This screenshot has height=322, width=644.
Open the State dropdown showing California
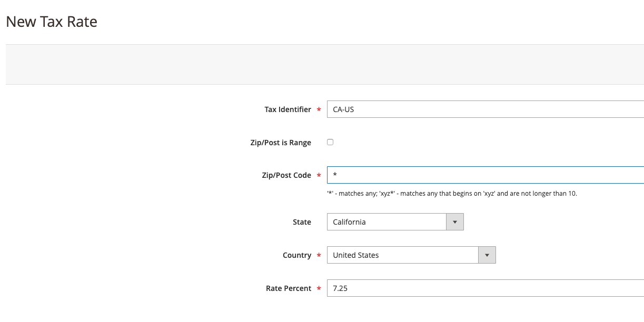(x=395, y=222)
